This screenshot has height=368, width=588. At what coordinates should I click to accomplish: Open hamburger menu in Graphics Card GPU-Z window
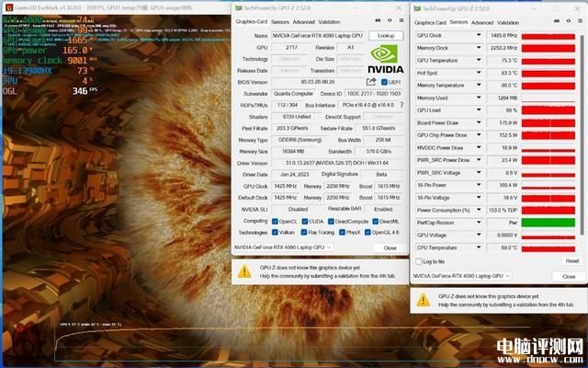401,20
